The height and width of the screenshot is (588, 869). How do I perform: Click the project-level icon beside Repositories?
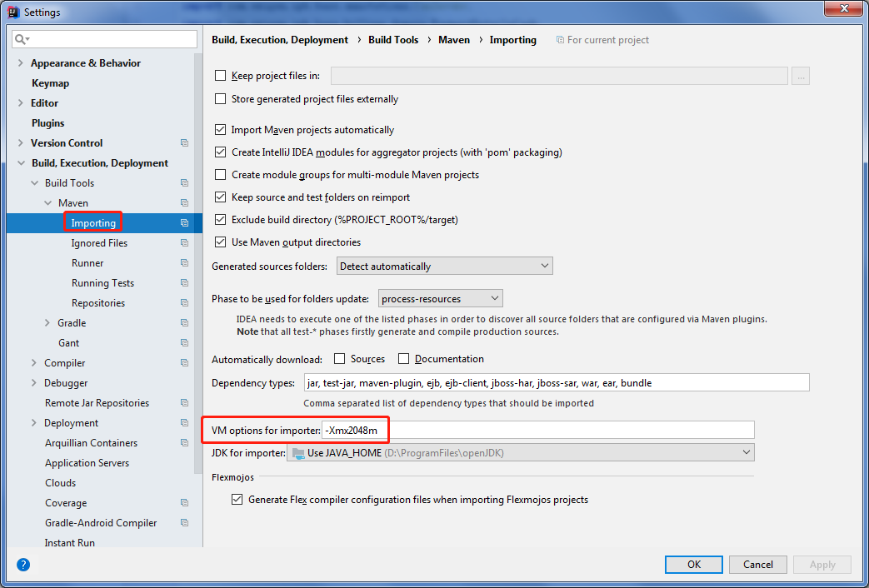pos(185,302)
